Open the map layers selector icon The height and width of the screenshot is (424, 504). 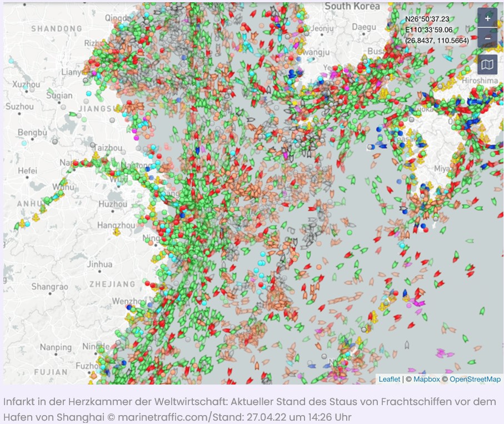click(x=487, y=64)
